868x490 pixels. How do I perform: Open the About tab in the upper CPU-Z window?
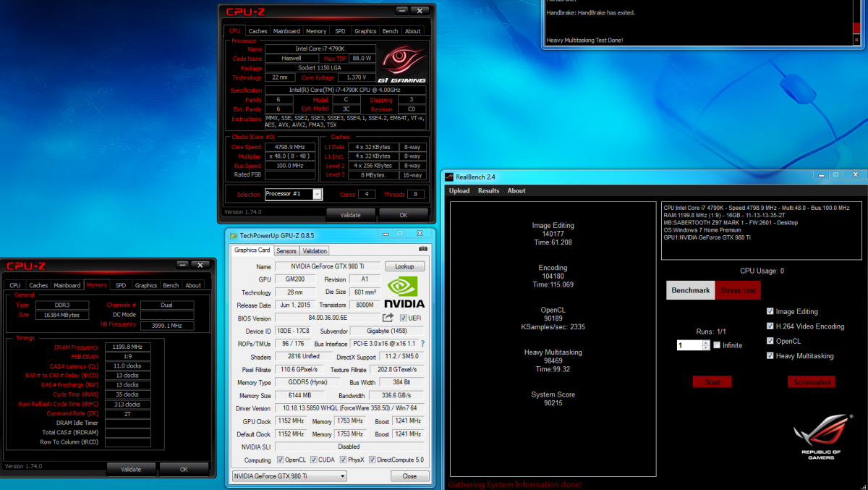(x=412, y=31)
